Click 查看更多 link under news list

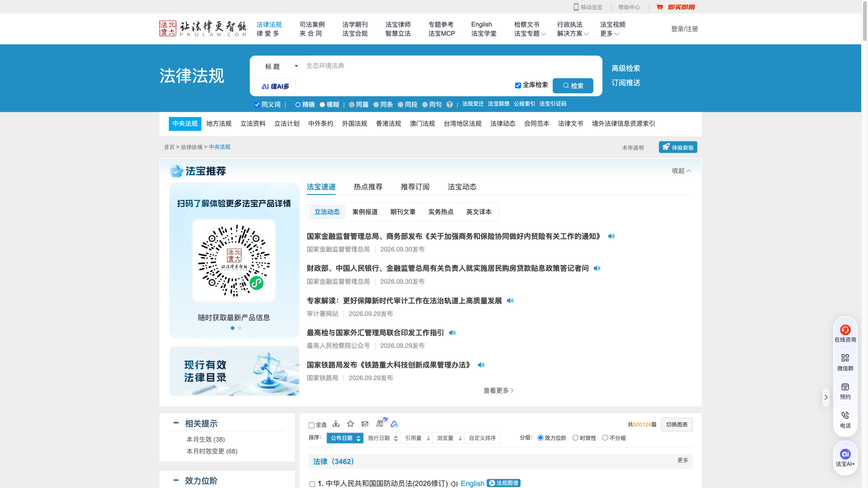498,391
